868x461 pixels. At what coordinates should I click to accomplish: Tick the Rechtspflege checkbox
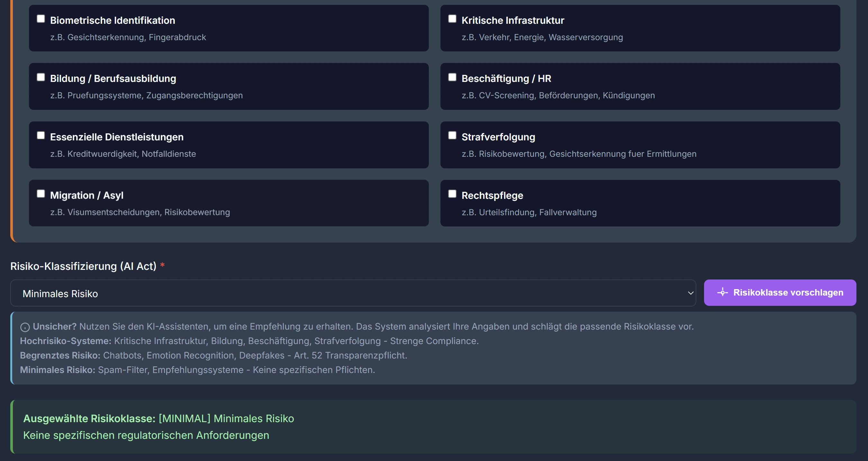click(452, 194)
